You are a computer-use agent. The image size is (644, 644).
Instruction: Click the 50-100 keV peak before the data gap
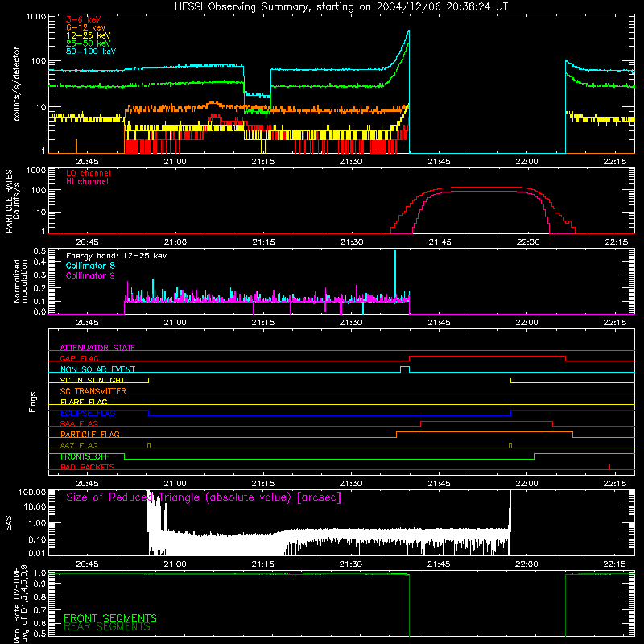click(x=408, y=31)
